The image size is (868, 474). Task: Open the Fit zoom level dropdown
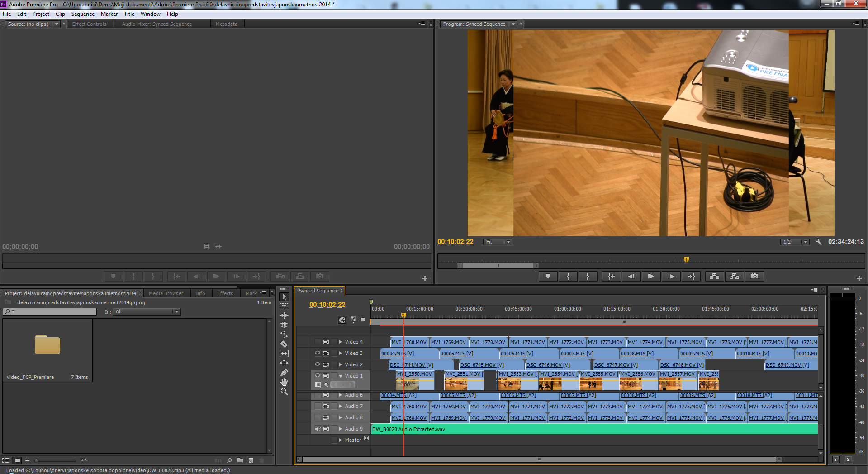click(x=497, y=242)
